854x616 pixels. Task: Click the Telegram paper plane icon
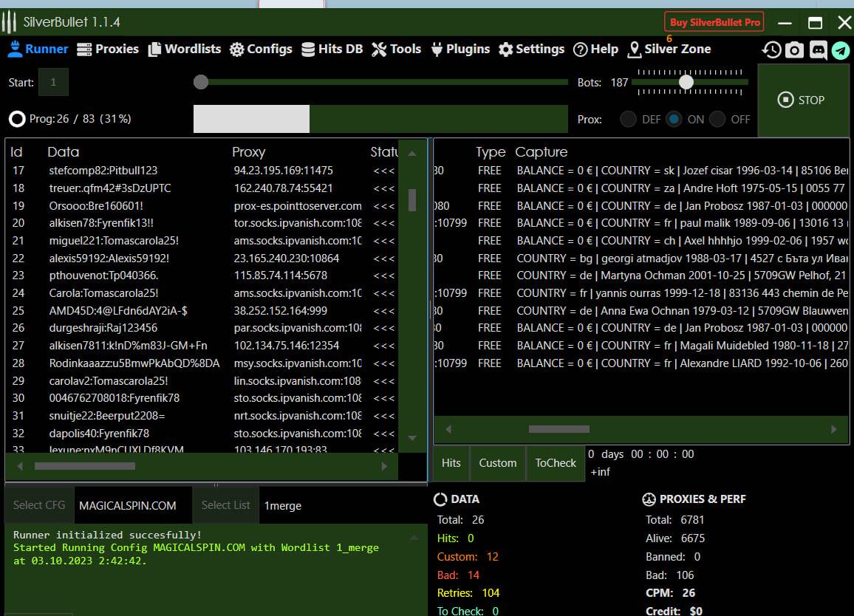coord(840,49)
